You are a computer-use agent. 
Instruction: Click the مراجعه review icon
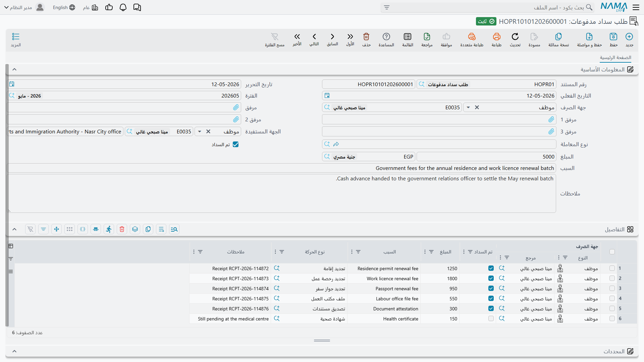[x=427, y=37]
